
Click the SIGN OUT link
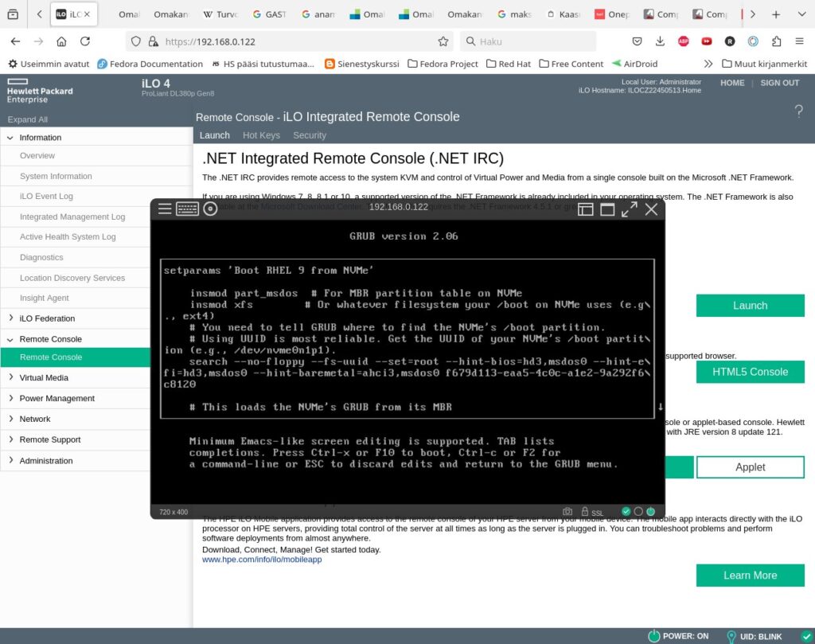click(x=780, y=83)
